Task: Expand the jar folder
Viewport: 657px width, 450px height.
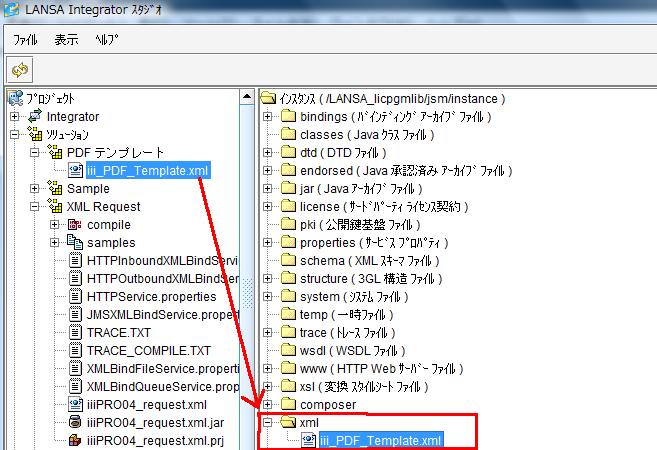Action: tap(268, 189)
